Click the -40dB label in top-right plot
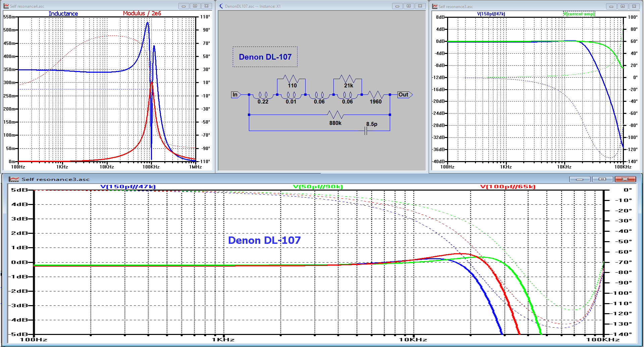This screenshot has height=347, width=644. (x=439, y=161)
